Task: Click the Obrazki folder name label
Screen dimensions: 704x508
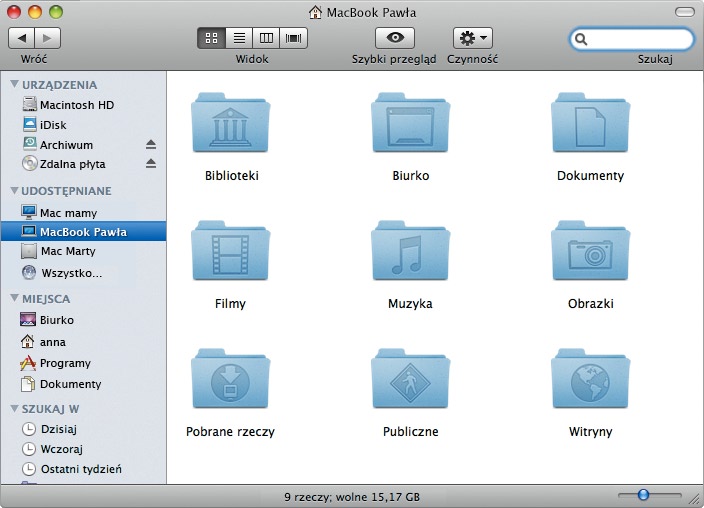Action: point(591,304)
